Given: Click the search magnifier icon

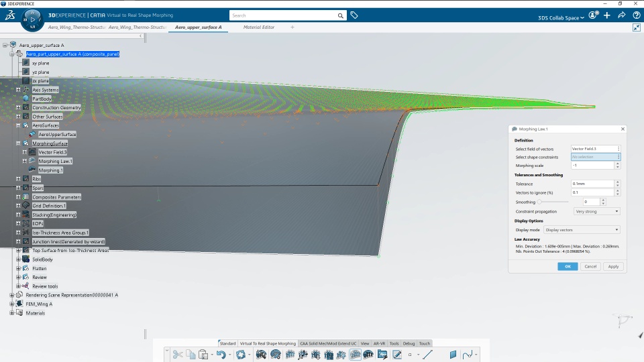Looking at the screenshot, I should point(341,15).
